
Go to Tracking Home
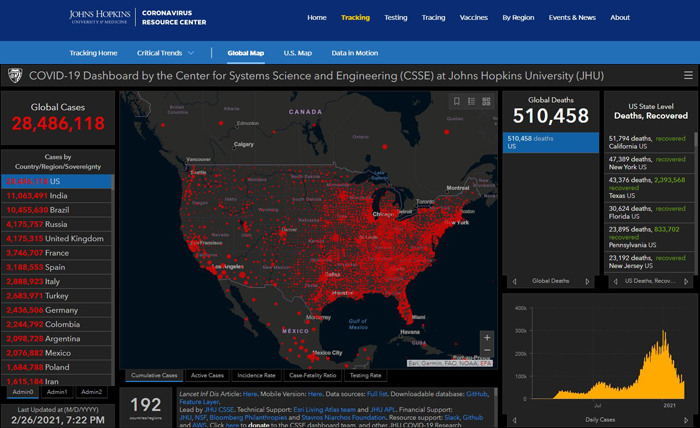point(93,53)
